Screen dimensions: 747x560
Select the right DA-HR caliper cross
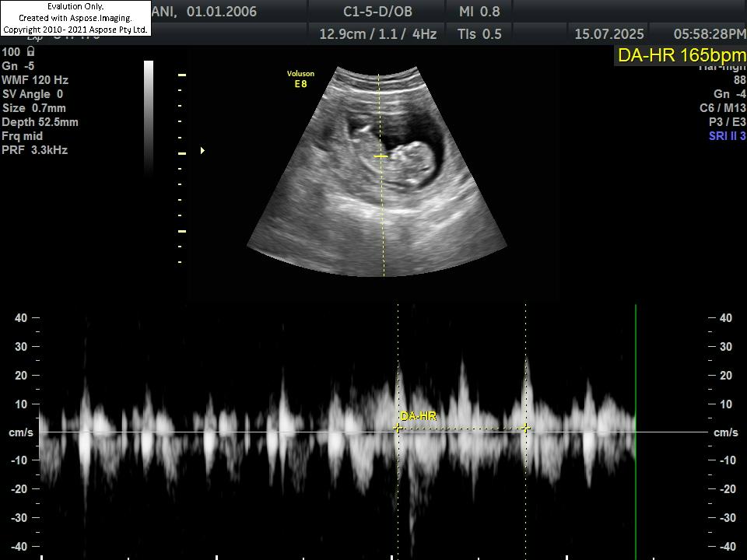coord(525,428)
